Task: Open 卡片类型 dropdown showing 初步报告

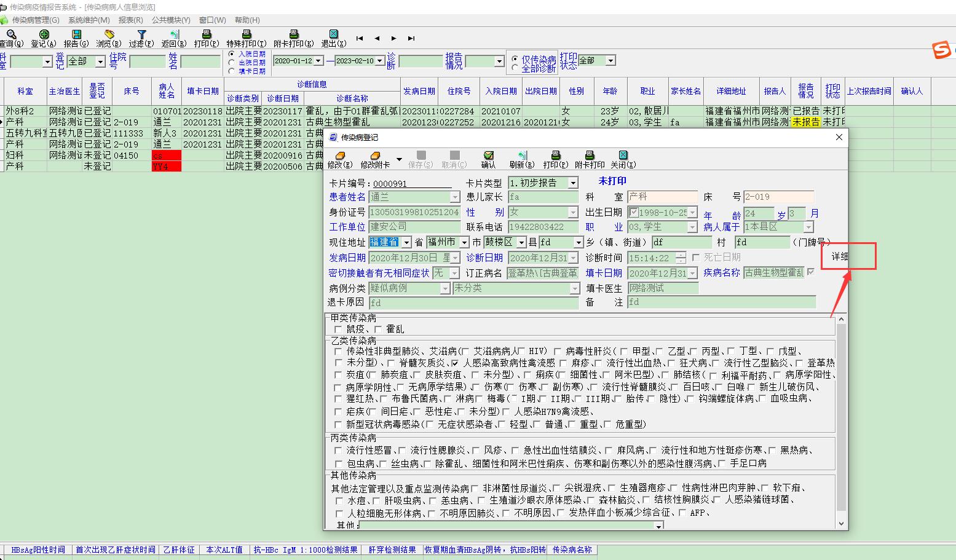Action: [573, 183]
